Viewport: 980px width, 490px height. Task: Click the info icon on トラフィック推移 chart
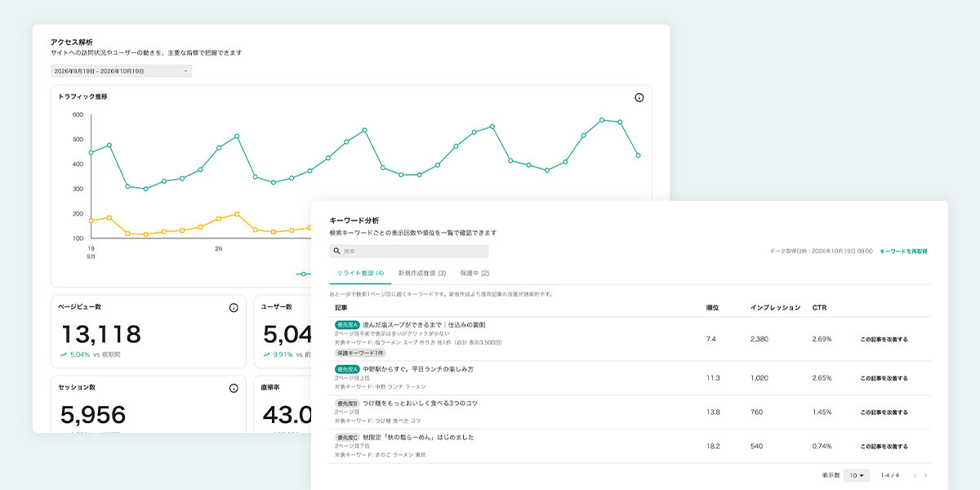639,97
